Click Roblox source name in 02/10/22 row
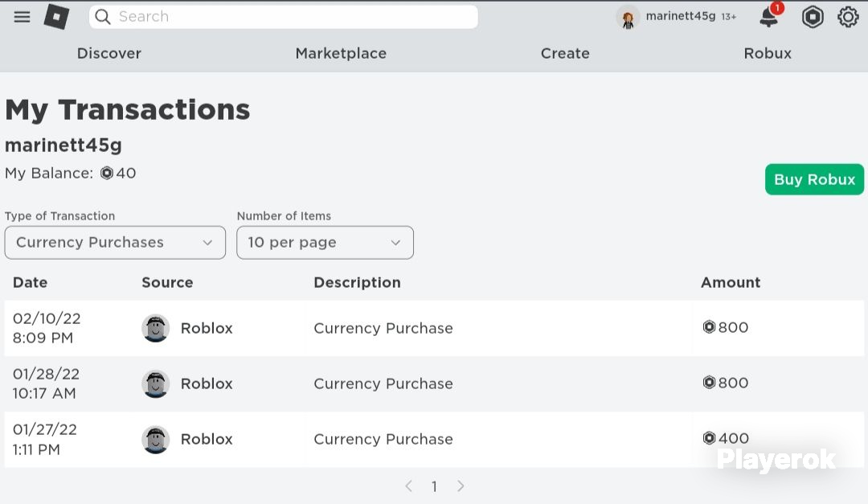This screenshot has height=504, width=868. point(207,328)
